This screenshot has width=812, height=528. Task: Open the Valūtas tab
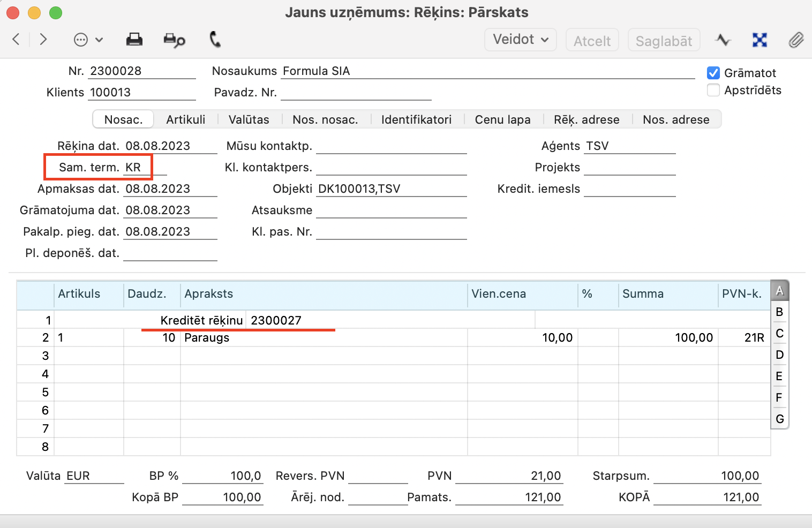[x=249, y=119]
